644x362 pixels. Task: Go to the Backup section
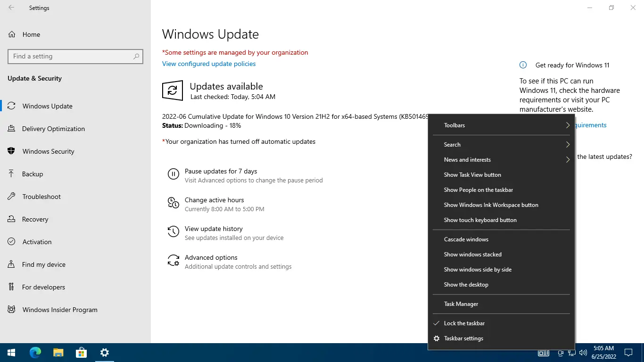click(75, 174)
